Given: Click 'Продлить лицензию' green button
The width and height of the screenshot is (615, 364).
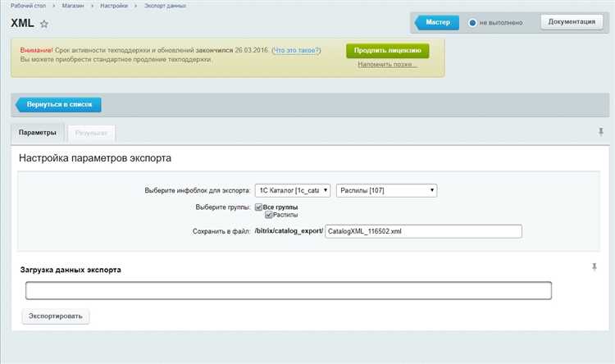Looking at the screenshot, I should (x=388, y=51).
